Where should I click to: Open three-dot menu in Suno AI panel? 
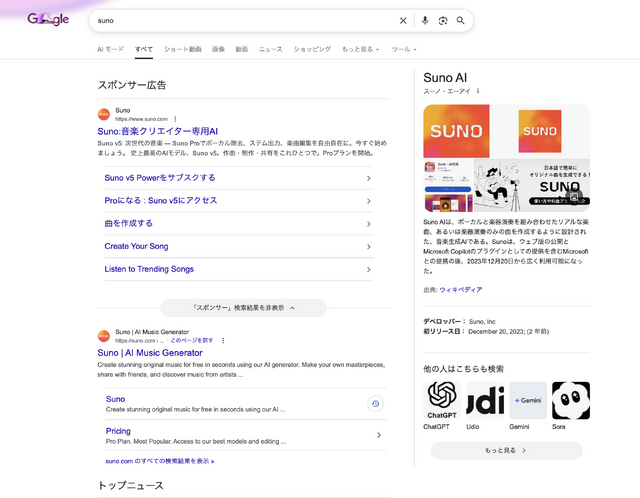tap(478, 91)
